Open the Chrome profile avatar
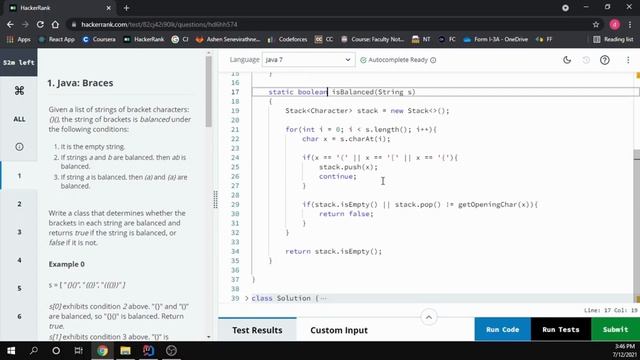Image resolution: width=640 pixels, height=360 pixels. 615,24
